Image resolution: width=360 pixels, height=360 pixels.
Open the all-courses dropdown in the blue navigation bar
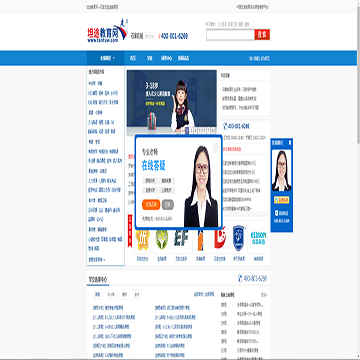(106, 58)
